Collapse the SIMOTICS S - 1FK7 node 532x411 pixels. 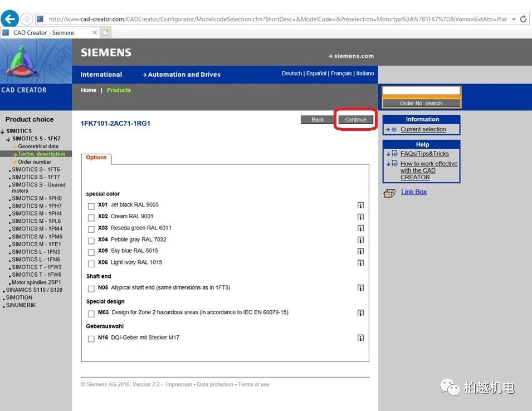tap(8, 139)
